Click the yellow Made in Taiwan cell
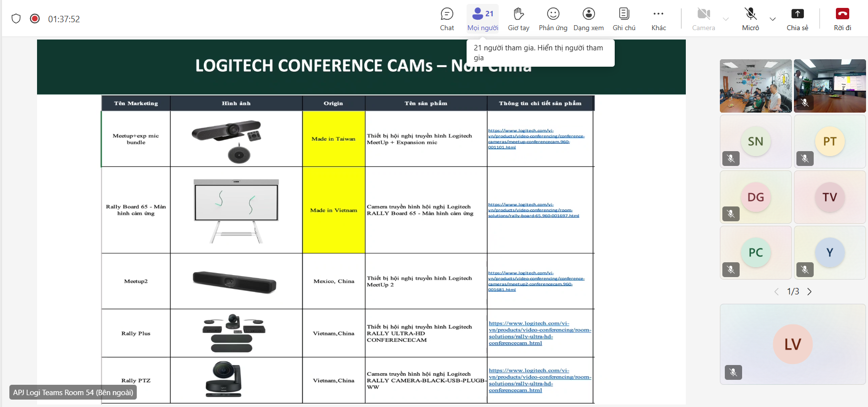 coord(333,139)
